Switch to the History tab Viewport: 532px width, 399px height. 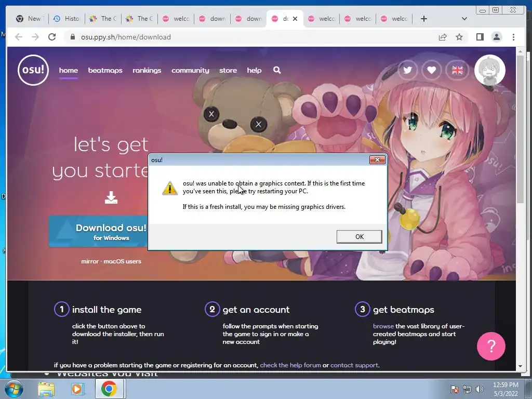(66, 19)
